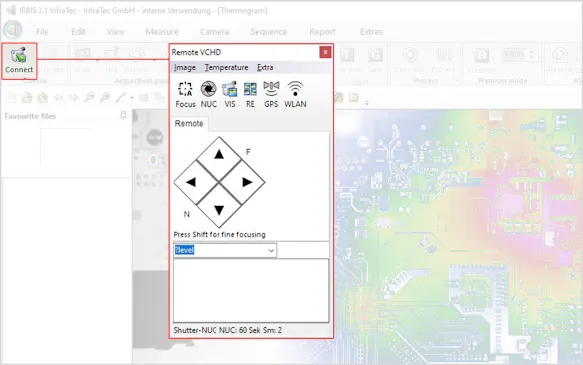Pin the Favourite files panel
The height and width of the screenshot is (365, 583).
(x=123, y=116)
